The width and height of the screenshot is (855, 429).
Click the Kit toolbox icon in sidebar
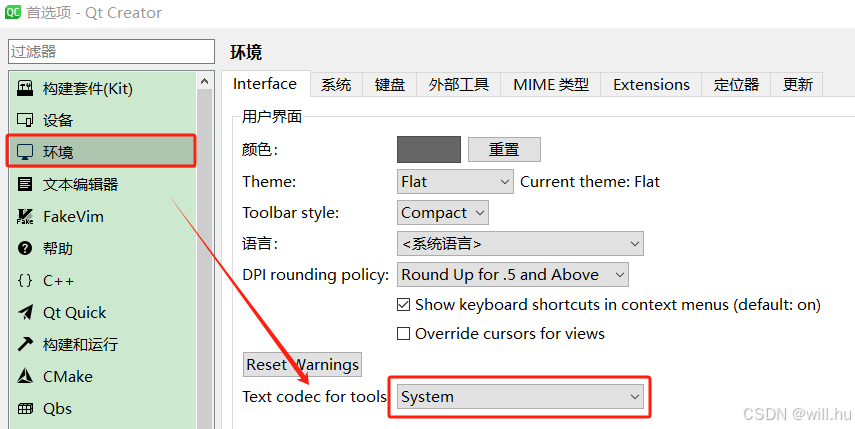[25, 88]
